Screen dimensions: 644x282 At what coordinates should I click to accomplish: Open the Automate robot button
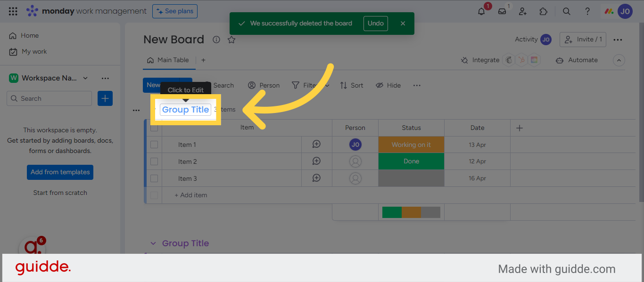(x=577, y=60)
